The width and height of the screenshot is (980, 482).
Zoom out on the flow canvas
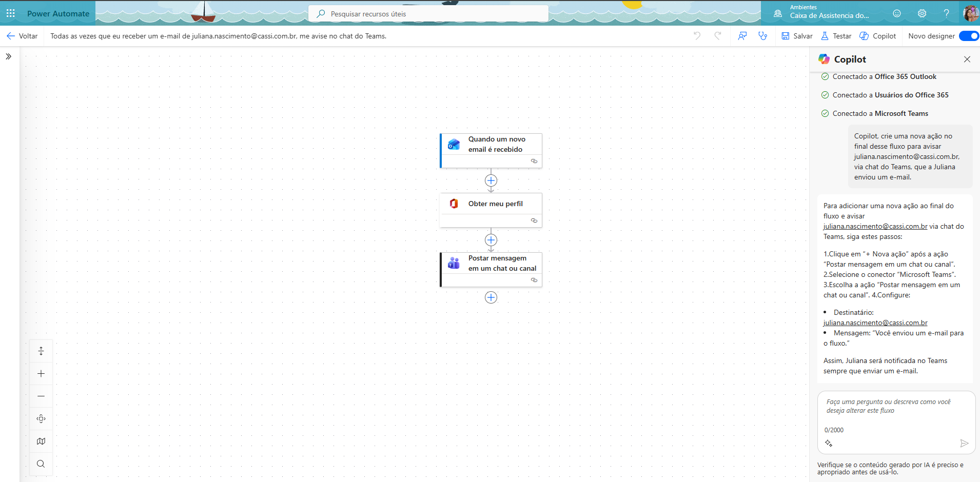tap(41, 396)
